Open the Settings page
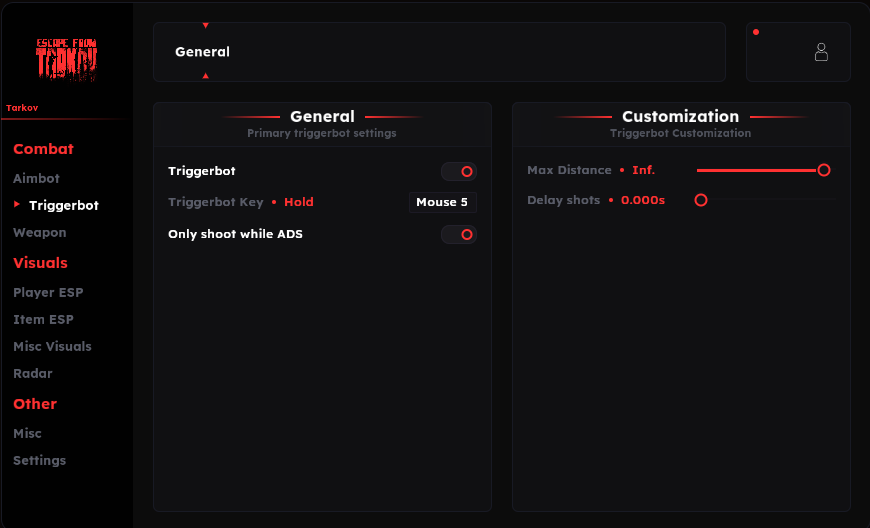This screenshot has height=528, width=870. coord(39,460)
